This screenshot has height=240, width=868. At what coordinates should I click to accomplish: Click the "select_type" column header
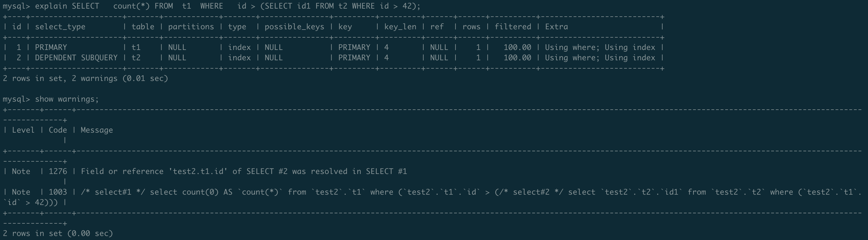coord(60,27)
